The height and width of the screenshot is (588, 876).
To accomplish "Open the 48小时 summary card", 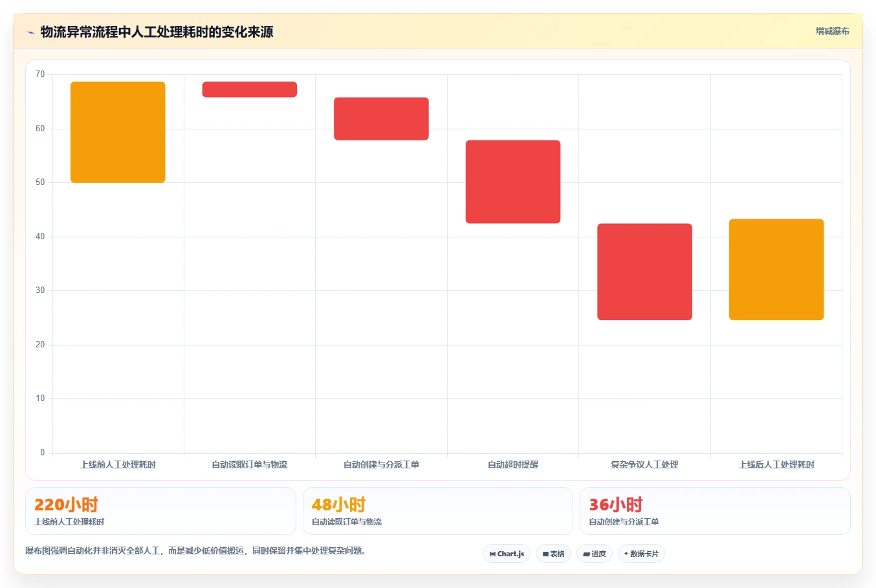I will click(x=438, y=511).
